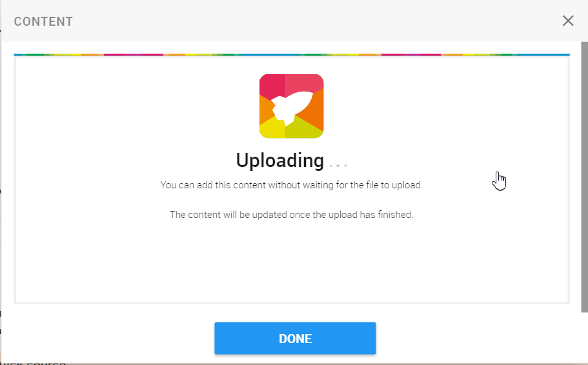Click the gray dialog header bar

tap(294, 21)
